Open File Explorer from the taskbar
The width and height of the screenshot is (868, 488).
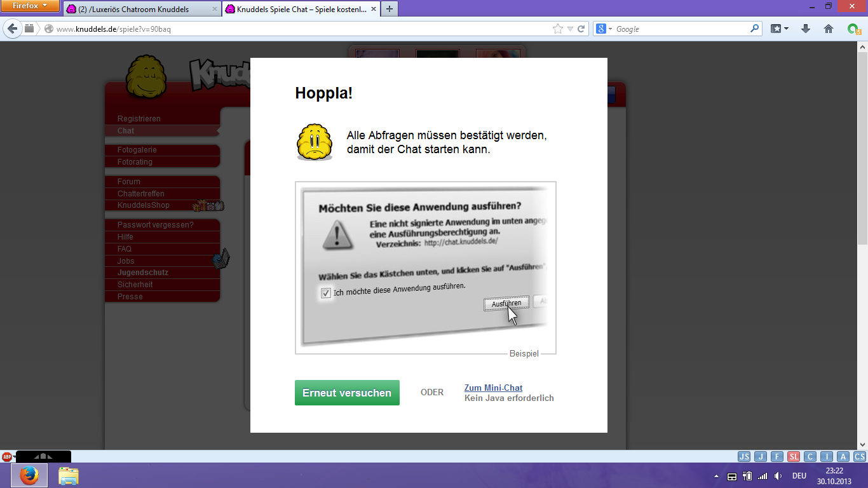(x=68, y=475)
